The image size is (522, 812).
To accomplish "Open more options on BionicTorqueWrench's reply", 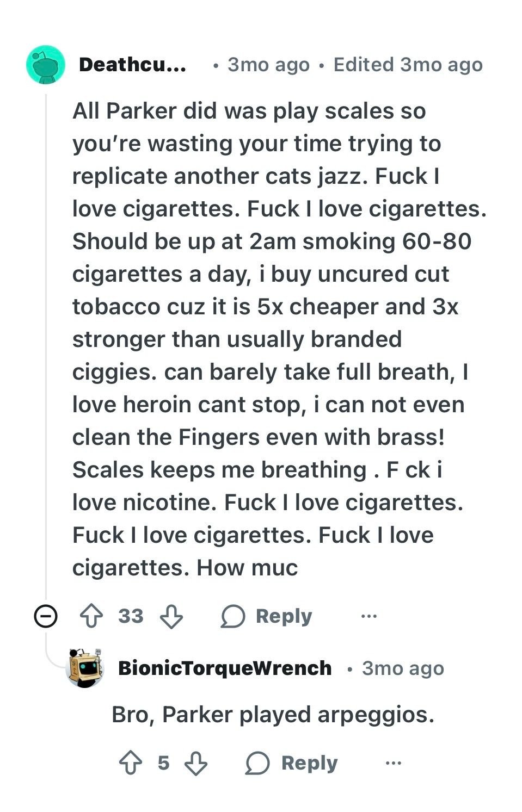I will tap(393, 764).
